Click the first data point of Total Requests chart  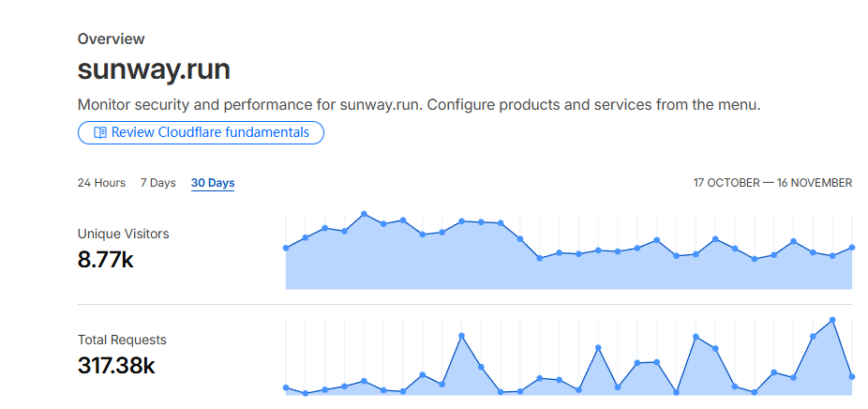(x=286, y=387)
